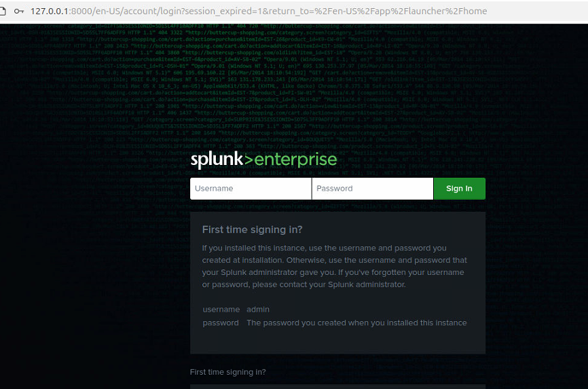Click the 'password' label in help panel

[x=221, y=323]
